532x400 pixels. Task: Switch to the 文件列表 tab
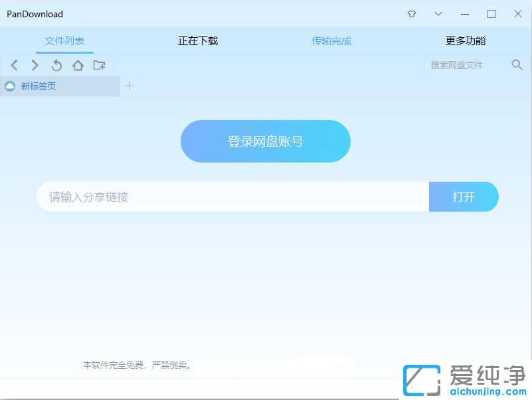tap(64, 40)
